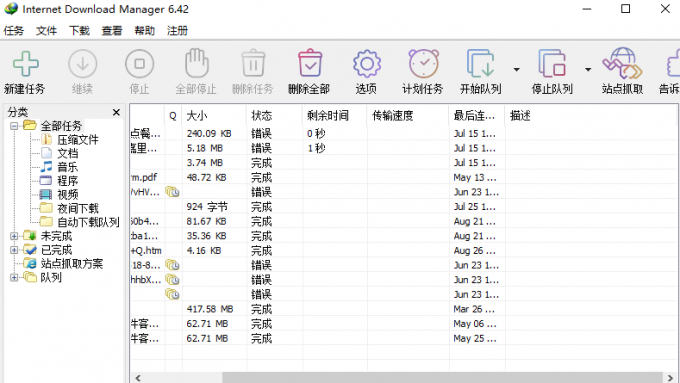This screenshot has height=383, width=680.
Task: Click the Mar 26 date cell
Action: (474, 309)
